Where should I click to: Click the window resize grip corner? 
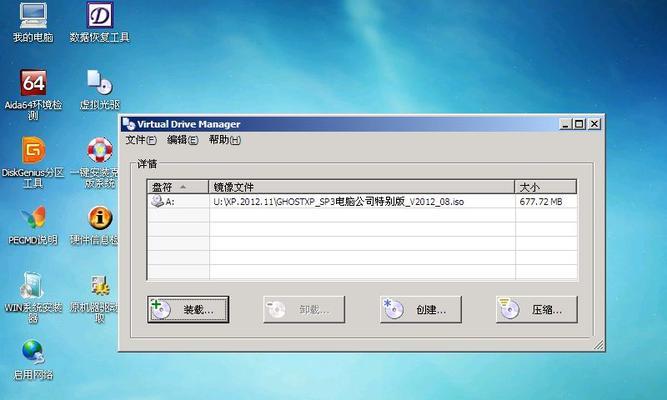pyautogui.click(x=599, y=345)
